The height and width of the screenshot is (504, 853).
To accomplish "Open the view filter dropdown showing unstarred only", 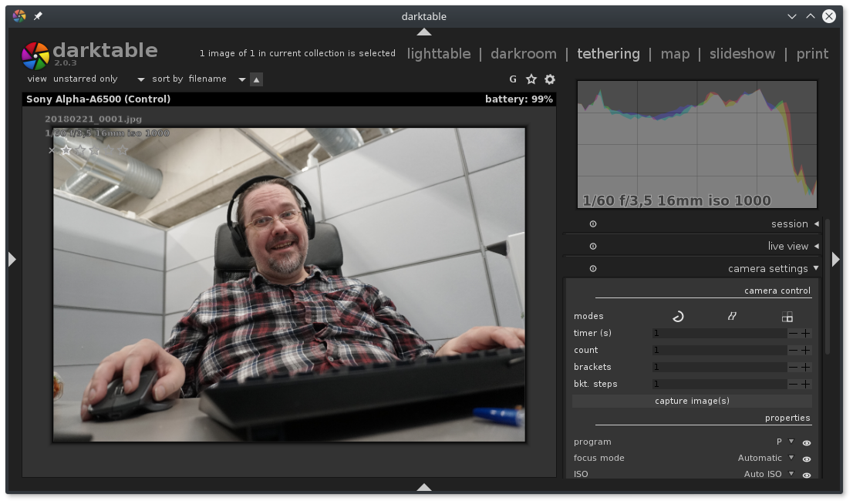I will 99,79.
